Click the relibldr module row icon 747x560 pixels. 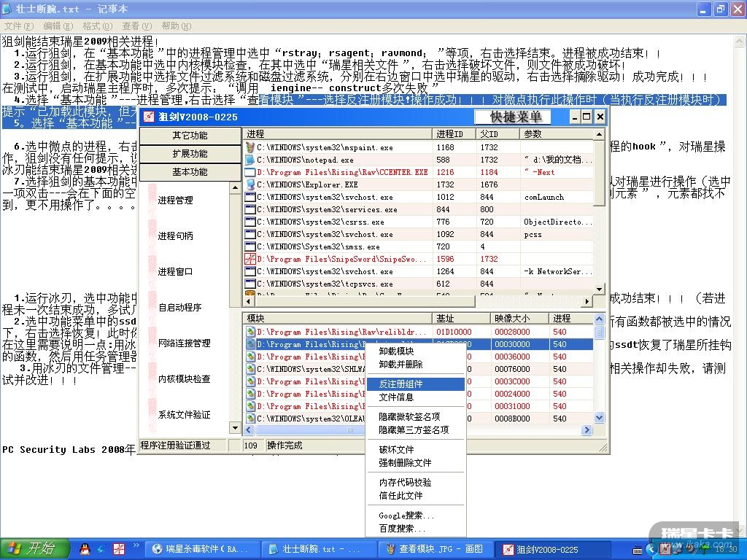pyautogui.click(x=250, y=332)
